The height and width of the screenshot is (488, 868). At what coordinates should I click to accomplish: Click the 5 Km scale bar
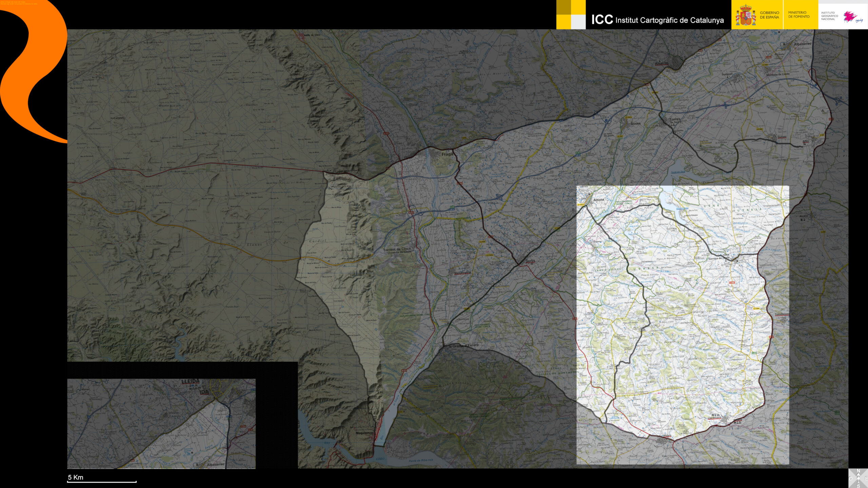(x=102, y=481)
